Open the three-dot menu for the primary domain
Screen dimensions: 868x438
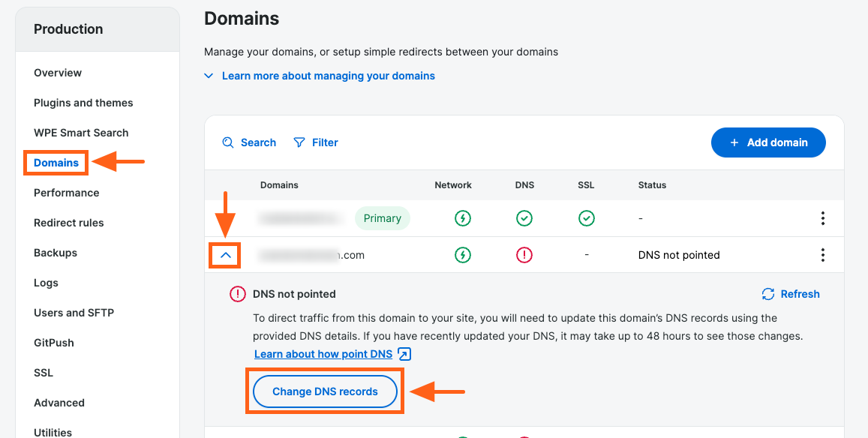coord(823,218)
